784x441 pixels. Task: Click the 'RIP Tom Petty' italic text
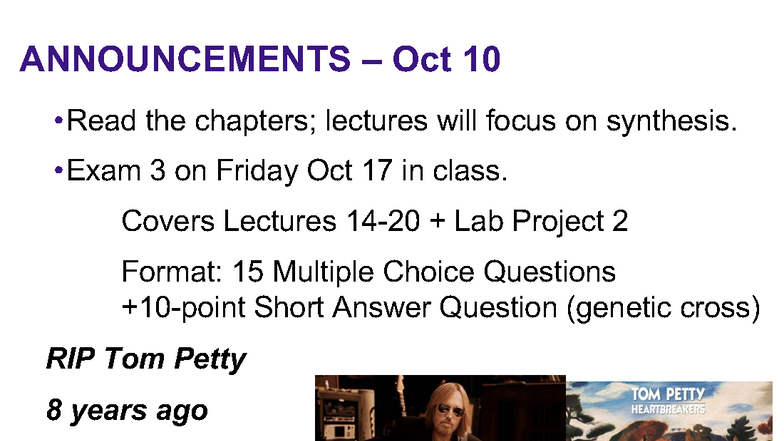click(146, 360)
